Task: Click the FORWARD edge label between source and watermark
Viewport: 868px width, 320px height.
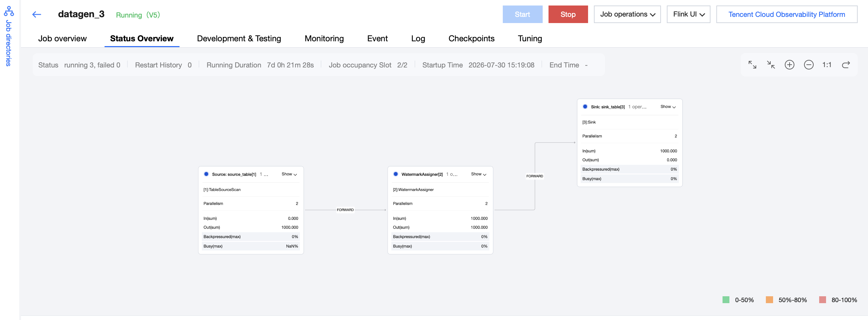Action: (x=345, y=210)
